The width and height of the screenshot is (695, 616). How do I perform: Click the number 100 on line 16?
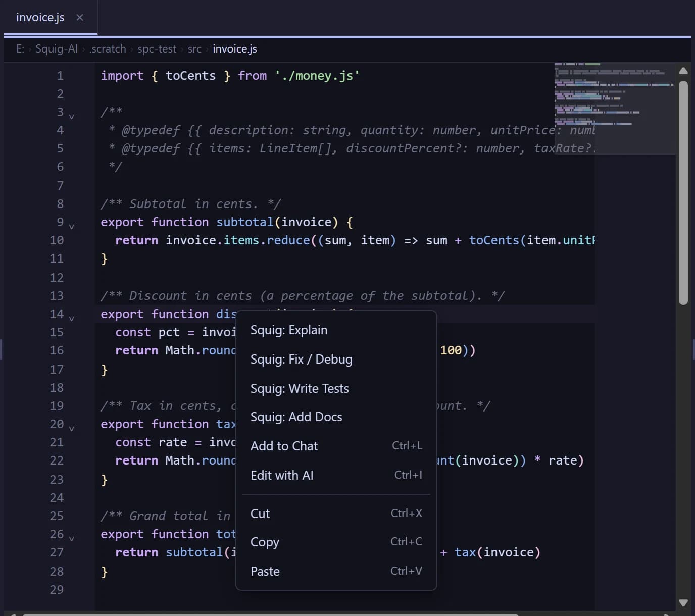(x=451, y=350)
